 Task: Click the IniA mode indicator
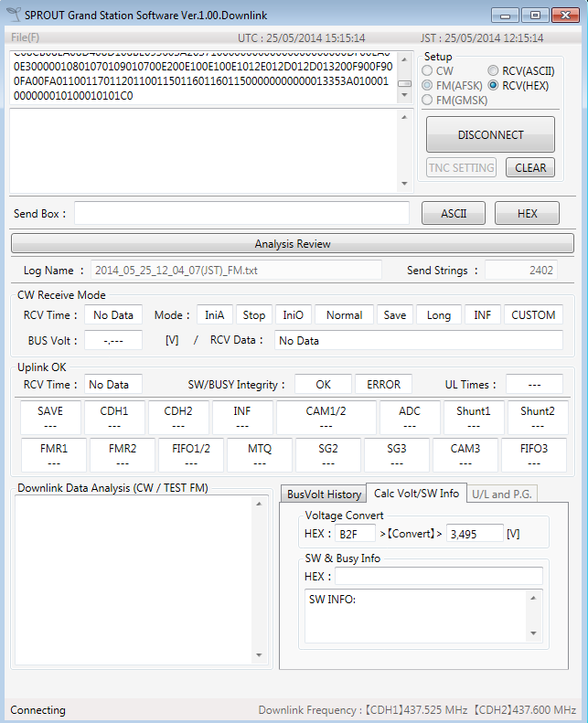tap(215, 315)
